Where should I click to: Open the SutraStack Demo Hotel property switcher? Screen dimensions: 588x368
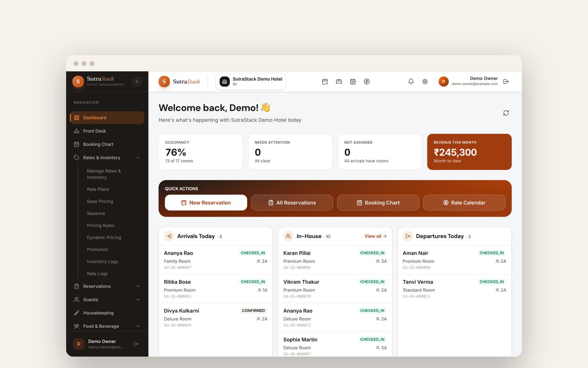[x=251, y=81]
